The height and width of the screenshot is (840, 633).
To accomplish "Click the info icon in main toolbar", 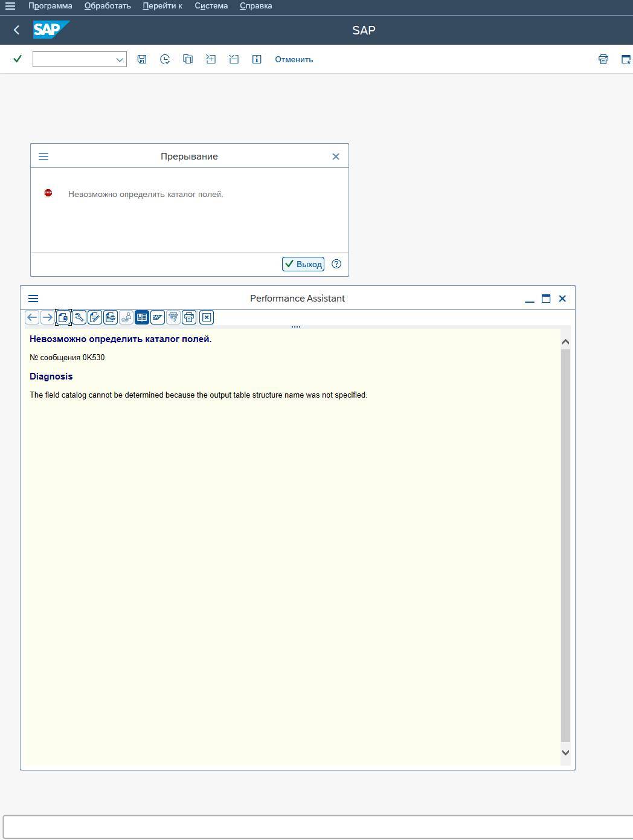I will [257, 59].
